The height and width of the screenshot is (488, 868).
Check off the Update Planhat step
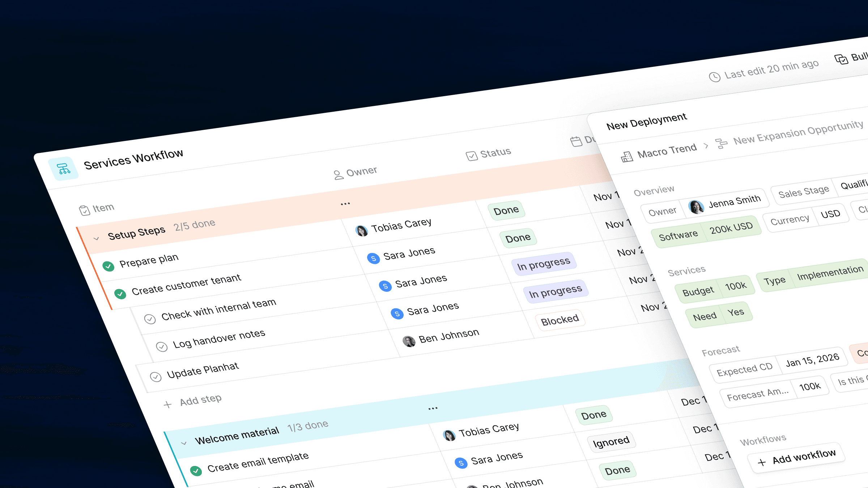[156, 377]
